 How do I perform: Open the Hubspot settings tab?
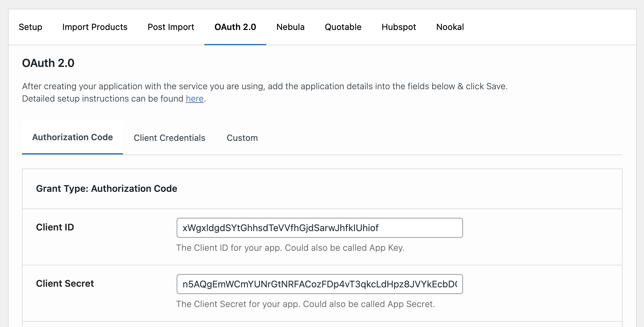pyautogui.click(x=399, y=27)
